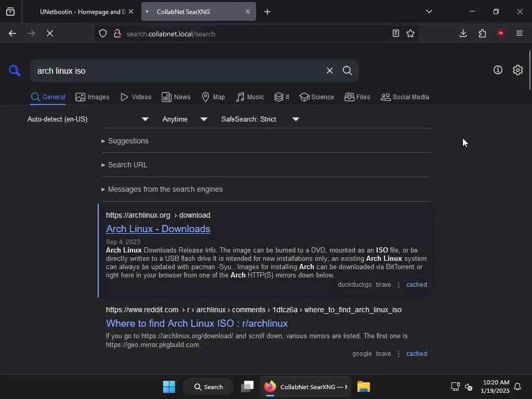Open the tracking protection shield icon
Viewport: 532px width, 399px height.
103,33
